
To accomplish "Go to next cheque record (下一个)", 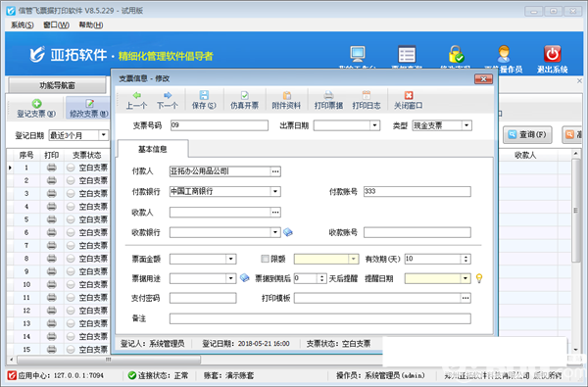I will [168, 100].
